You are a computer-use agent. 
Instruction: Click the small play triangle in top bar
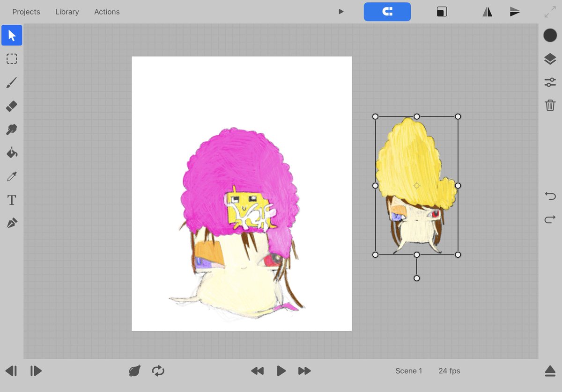coord(341,12)
